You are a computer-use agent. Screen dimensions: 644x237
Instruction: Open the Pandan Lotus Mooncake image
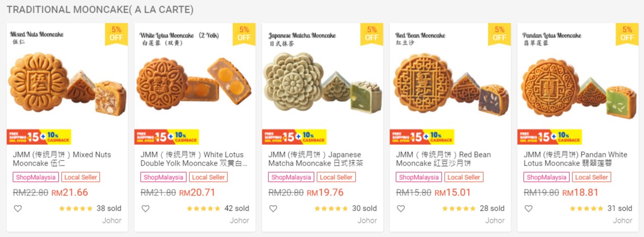tap(578, 81)
